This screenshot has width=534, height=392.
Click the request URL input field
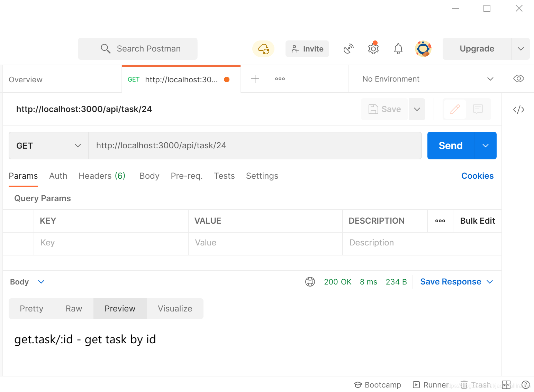[x=255, y=146]
